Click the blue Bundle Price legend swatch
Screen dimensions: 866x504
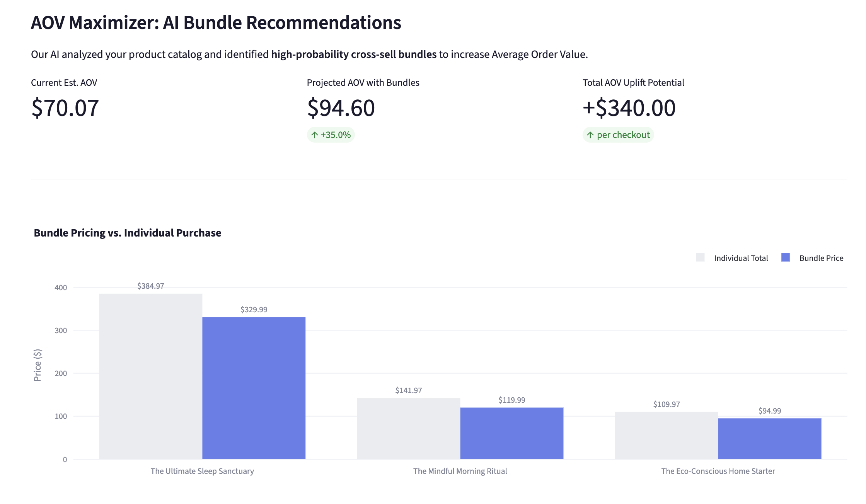tap(786, 258)
